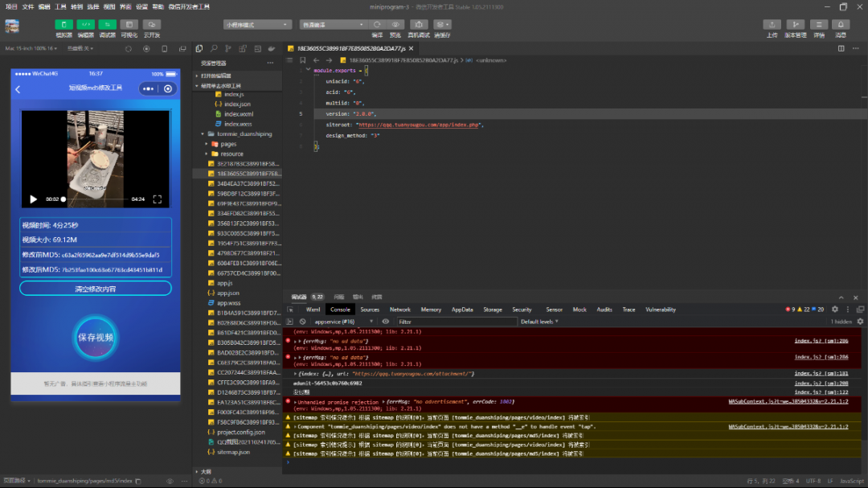Click the editor navigate forward arrow

pyautogui.click(x=329, y=59)
